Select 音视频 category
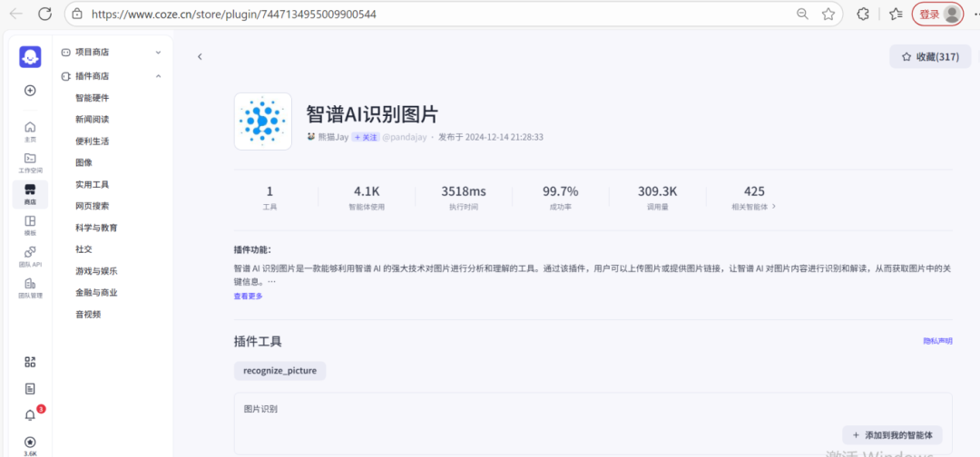This screenshot has height=457, width=980. (88, 315)
